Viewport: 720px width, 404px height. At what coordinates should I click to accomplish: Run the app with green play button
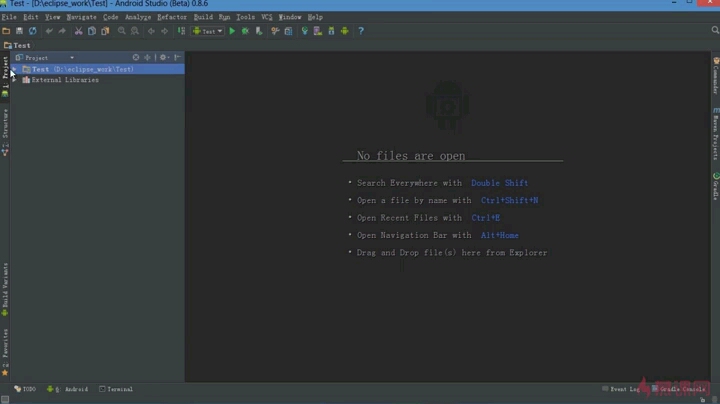[232, 31]
